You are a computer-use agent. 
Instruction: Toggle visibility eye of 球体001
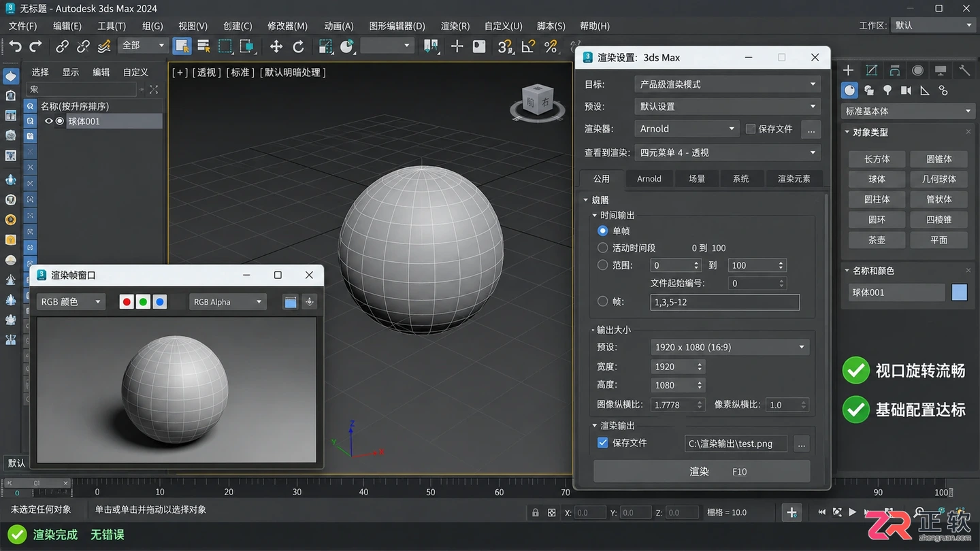[x=48, y=121]
